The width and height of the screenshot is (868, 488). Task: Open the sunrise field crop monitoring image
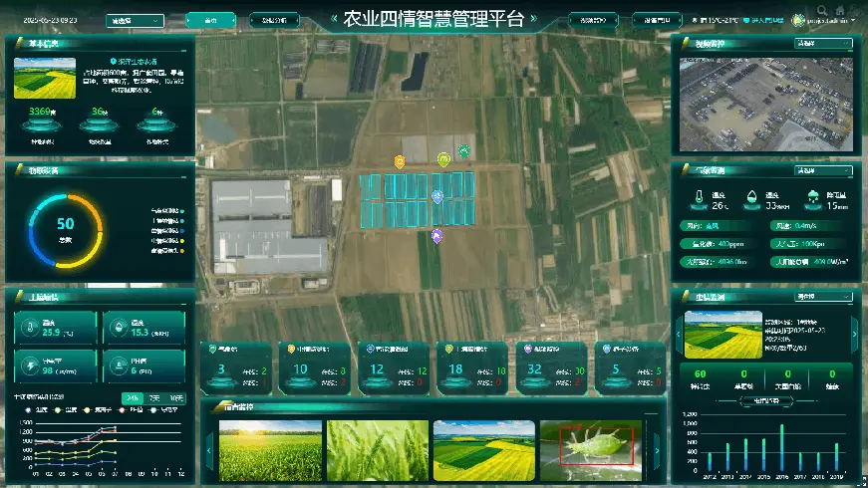click(x=270, y=450)
